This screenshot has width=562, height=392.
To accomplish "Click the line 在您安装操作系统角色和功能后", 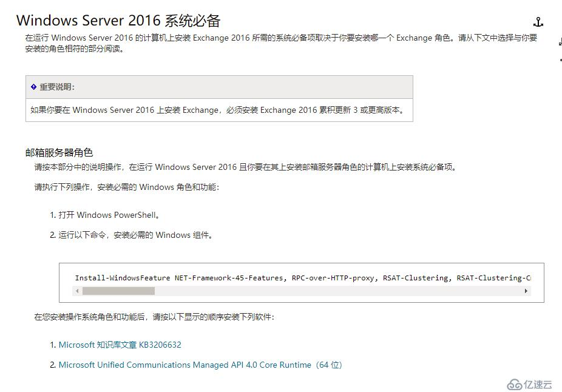I will coord(154,317).
